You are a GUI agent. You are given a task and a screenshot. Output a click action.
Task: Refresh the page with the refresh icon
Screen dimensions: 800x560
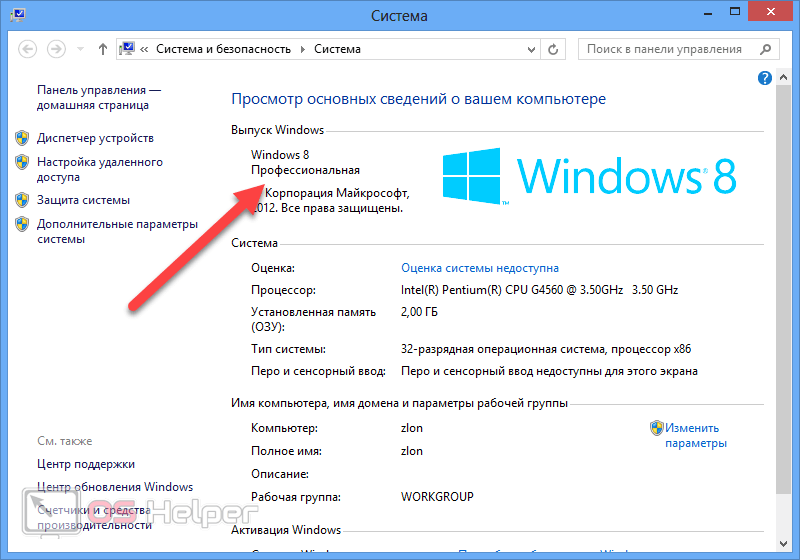[553, 49]
